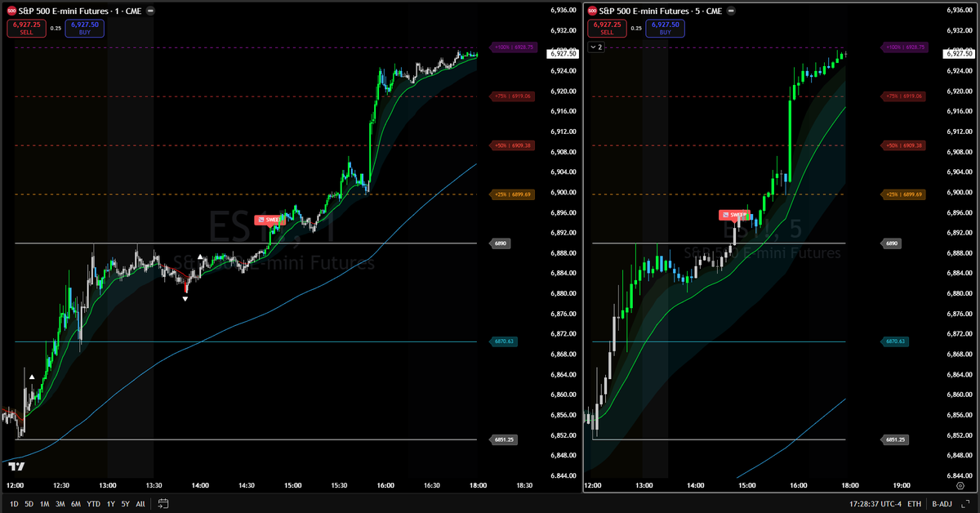Click the up-triangle marker above the 6,860 low in left chart
This screenshot has height=513, width=980.
click(32, 377)
